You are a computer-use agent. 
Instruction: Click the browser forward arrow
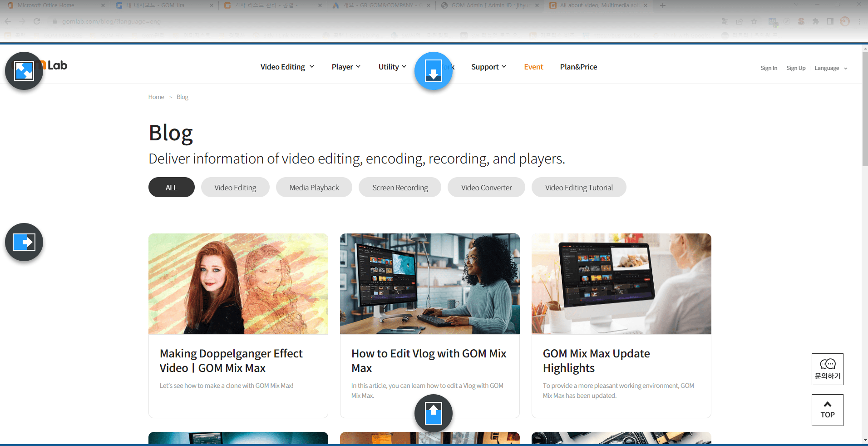coord(22,21)
